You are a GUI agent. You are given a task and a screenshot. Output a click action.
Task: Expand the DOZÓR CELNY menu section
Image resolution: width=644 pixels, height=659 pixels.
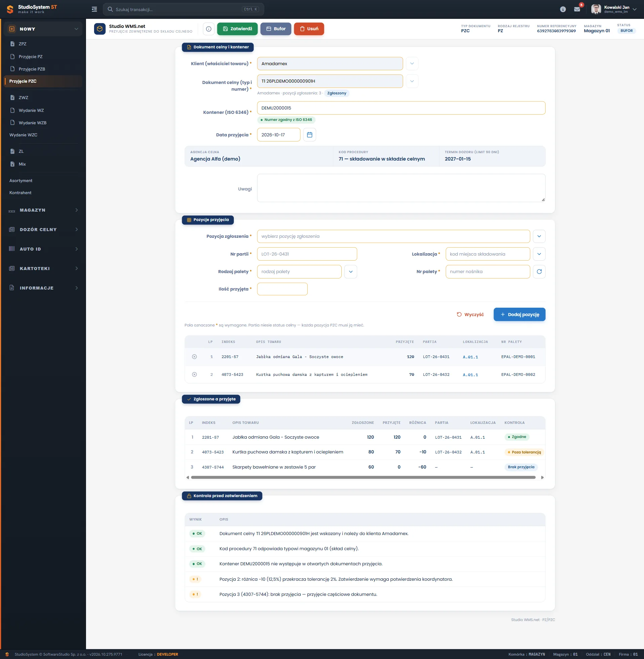43,229
